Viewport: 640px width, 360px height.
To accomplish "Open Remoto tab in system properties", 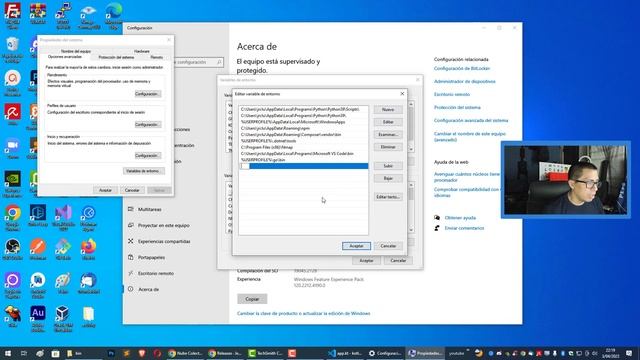I will pos(156,57).
